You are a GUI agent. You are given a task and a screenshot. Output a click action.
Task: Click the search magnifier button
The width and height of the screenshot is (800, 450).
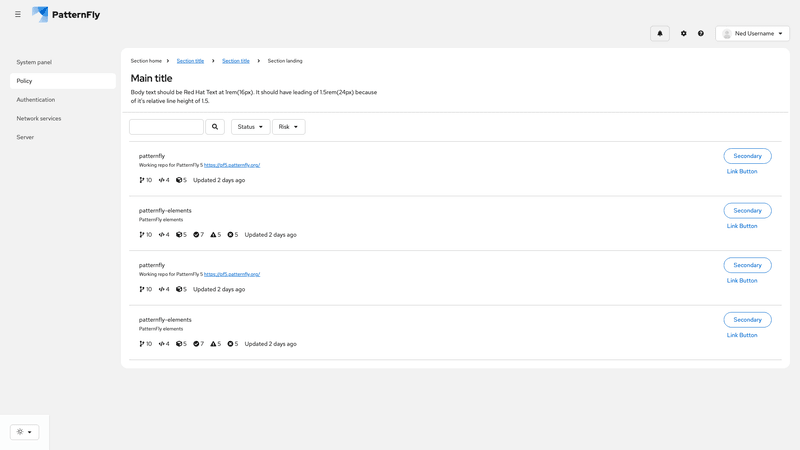215,127
